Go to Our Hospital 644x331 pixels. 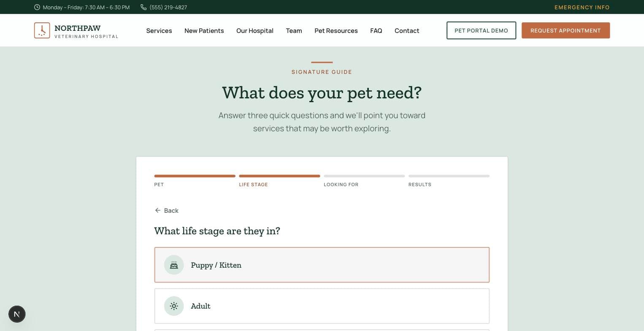[x=255, y=30]
